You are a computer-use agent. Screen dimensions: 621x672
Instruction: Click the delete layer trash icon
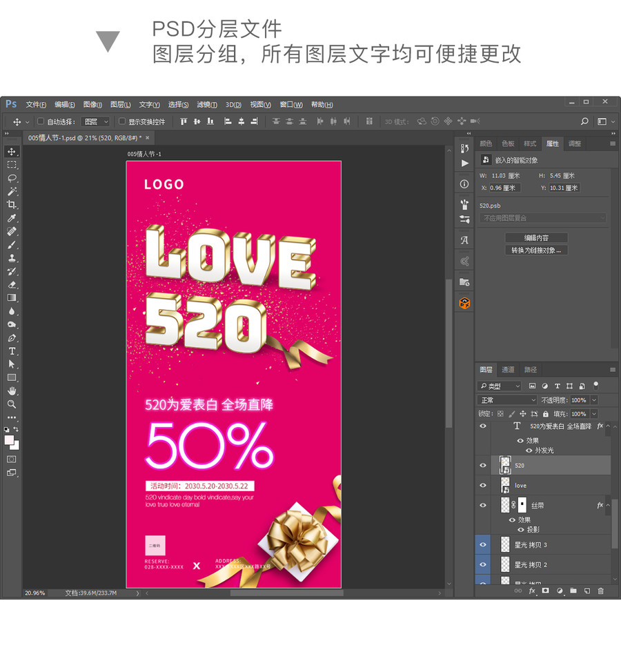(x=601, y=591)
